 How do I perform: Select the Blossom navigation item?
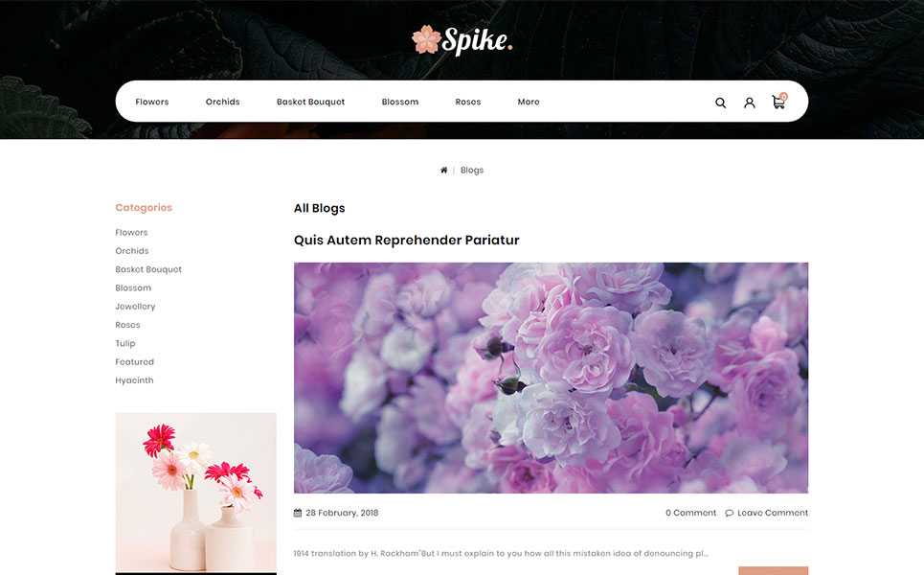tap(400, 102)
